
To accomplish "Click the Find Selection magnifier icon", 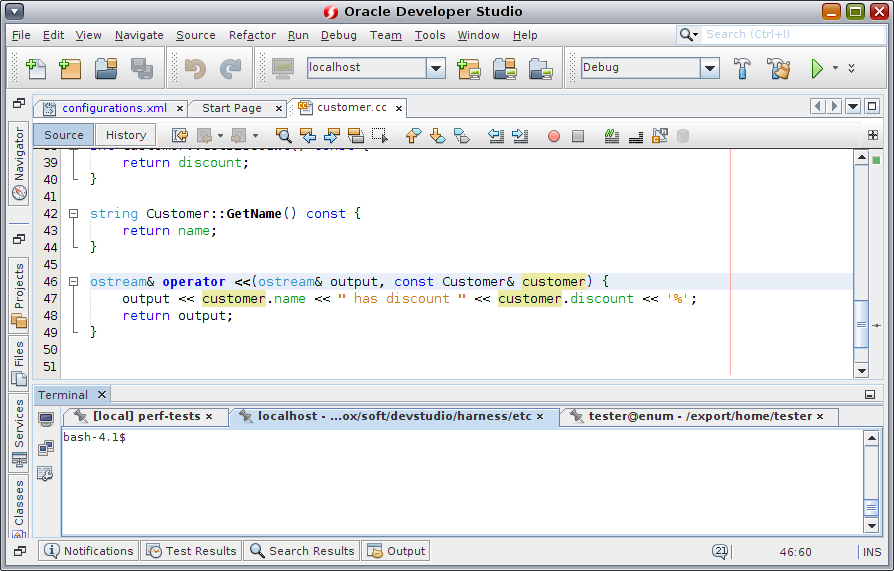I will click(283, 136).
